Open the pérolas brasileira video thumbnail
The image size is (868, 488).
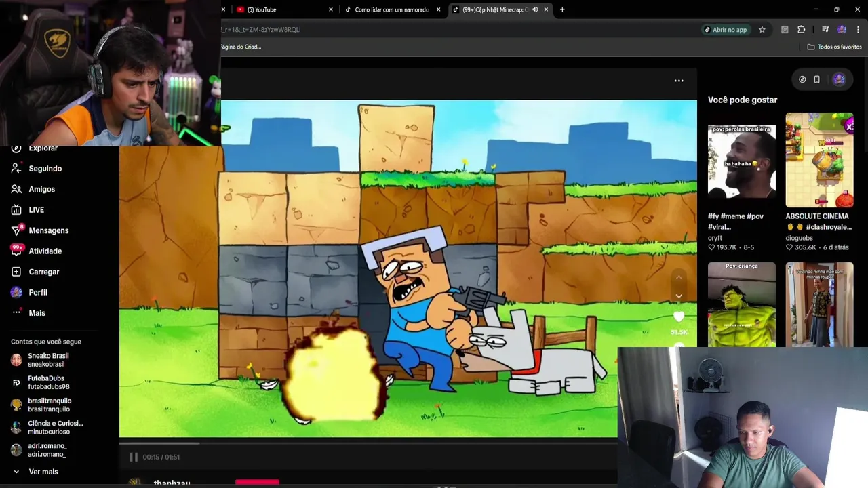742,162
